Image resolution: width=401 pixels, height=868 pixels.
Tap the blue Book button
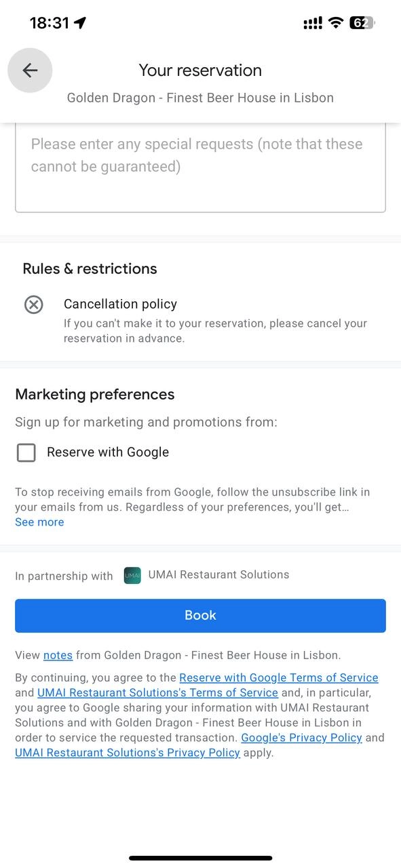(x=200, y=616)
